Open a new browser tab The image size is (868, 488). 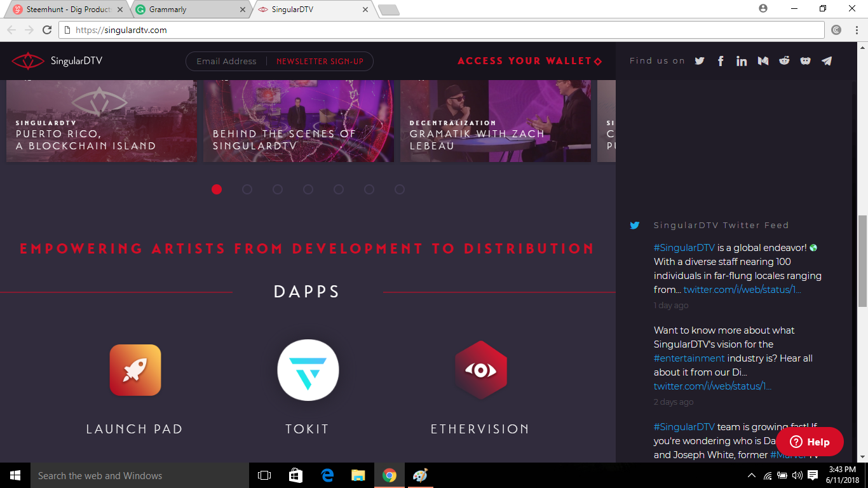(x=388, y=10)
